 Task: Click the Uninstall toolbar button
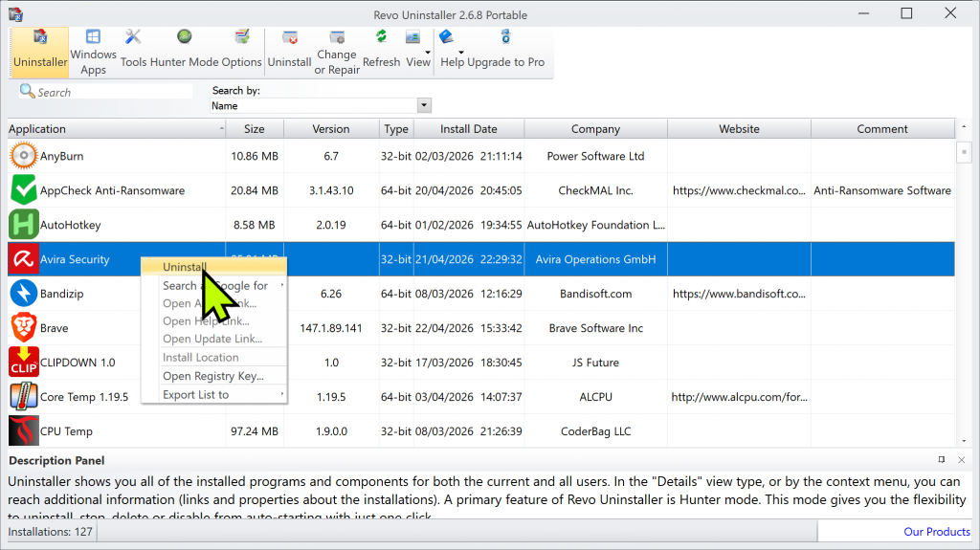[x=289, y=52]
